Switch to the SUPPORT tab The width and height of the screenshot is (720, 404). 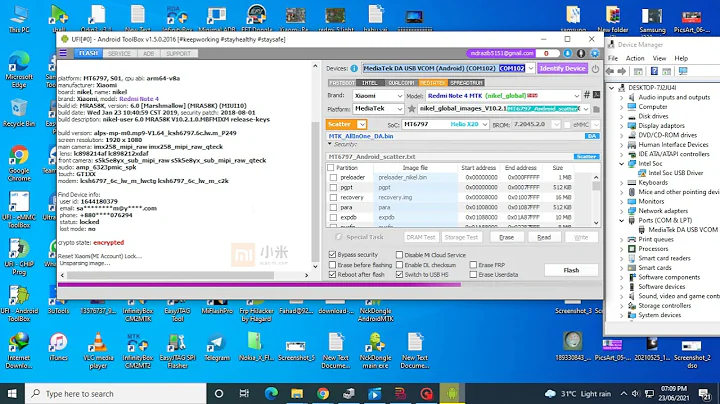pyautogui.click(x=179, y=54)
